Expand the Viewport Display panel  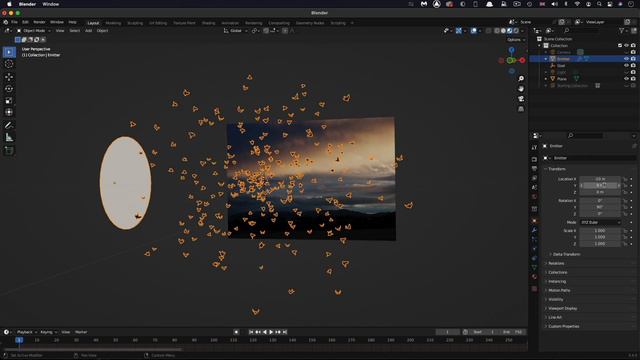(x=562, y=308)
